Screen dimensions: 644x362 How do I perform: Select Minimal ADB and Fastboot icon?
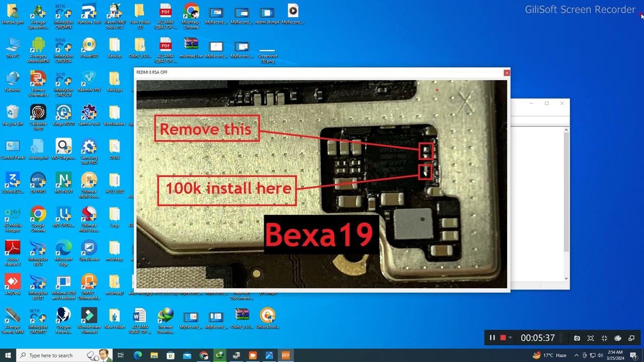pos(63,287)
